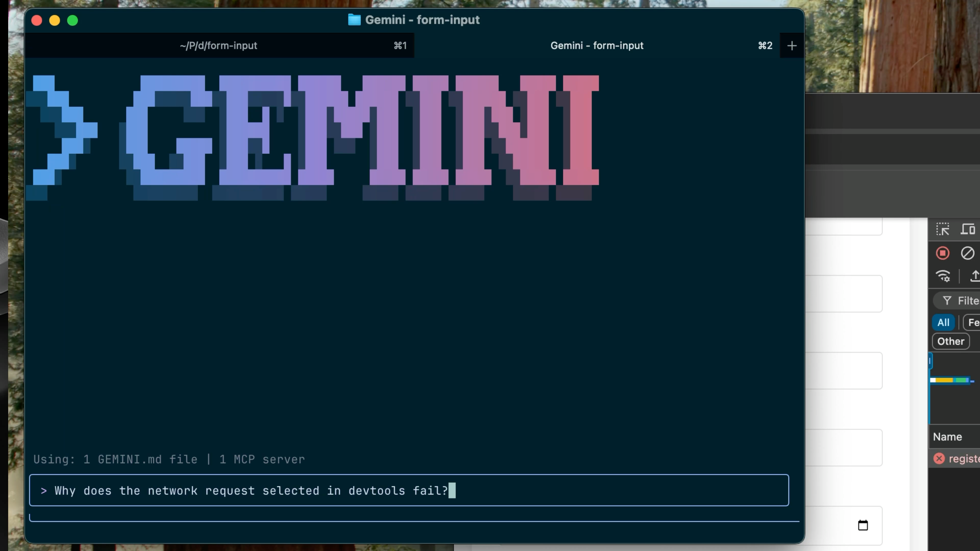Select the failed register request row
The width and height of the screenshot is (980, 551).
[x=963, y=459]
